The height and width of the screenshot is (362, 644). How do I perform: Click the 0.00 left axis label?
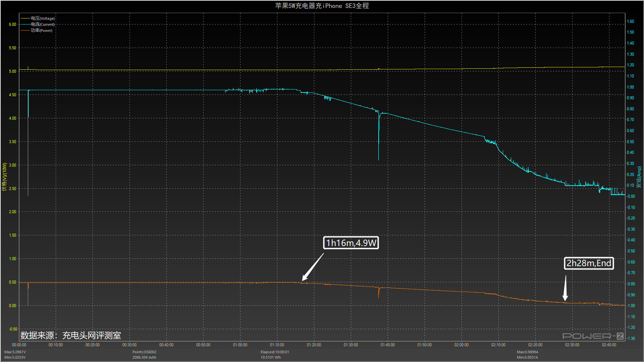tap(12, 306)
